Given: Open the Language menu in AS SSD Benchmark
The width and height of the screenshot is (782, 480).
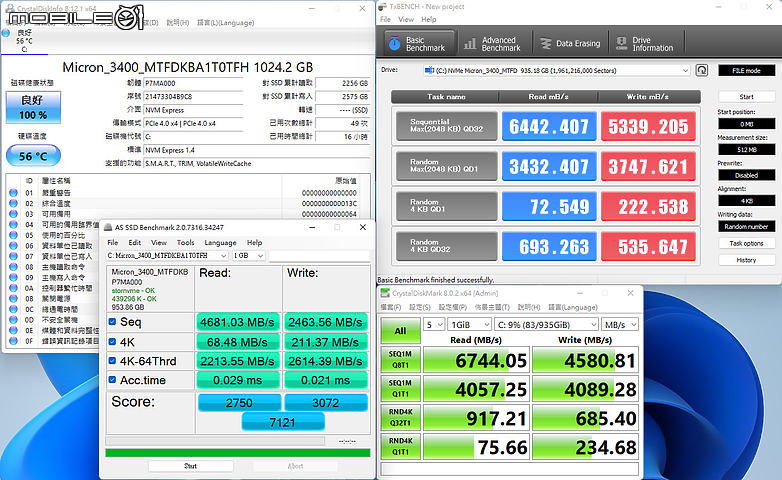Looking at the screenshot, I should coord(220,242).
